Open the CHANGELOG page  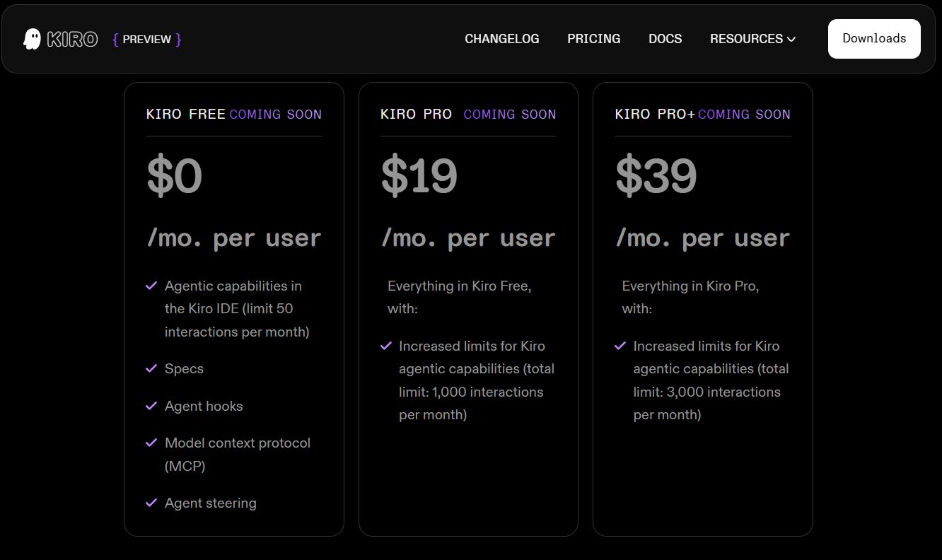tap(502, 39)
